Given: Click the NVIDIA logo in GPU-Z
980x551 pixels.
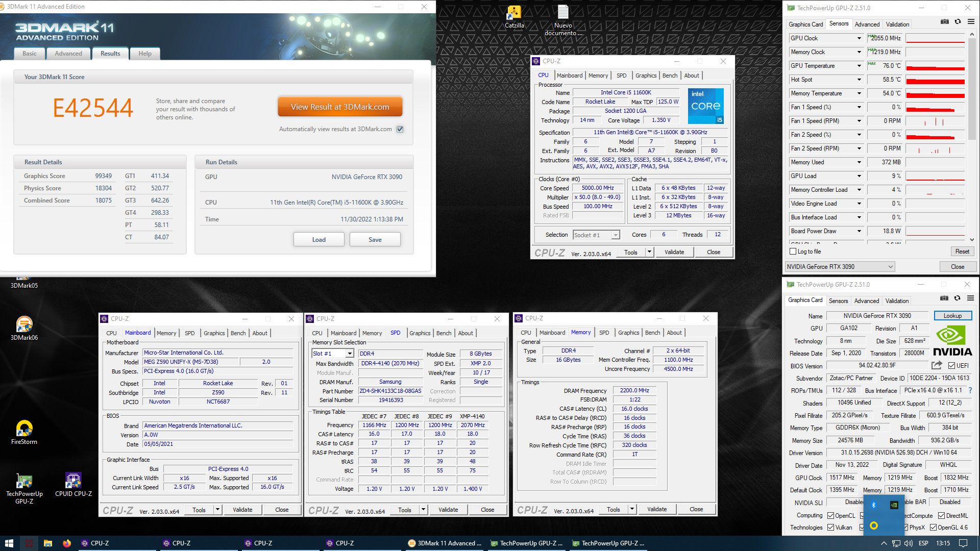Looking at the screenshot, I should tap(952, 340).
